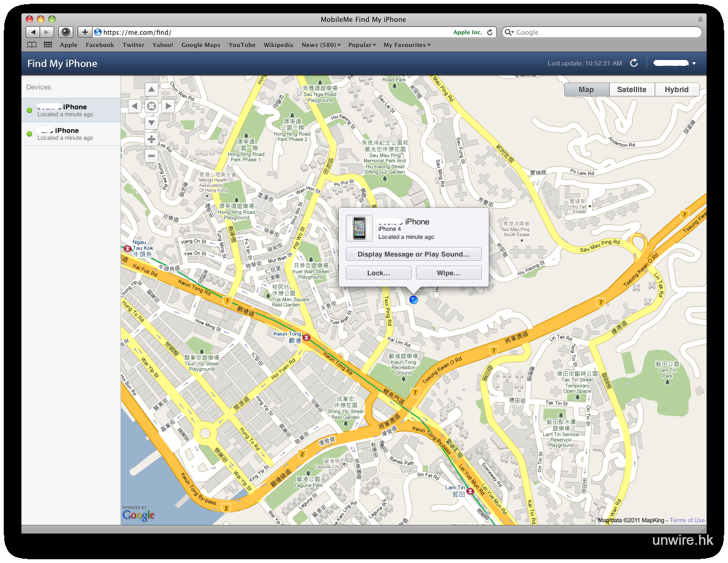Select the second iPhone in Devices

click(x=71, y=133)
